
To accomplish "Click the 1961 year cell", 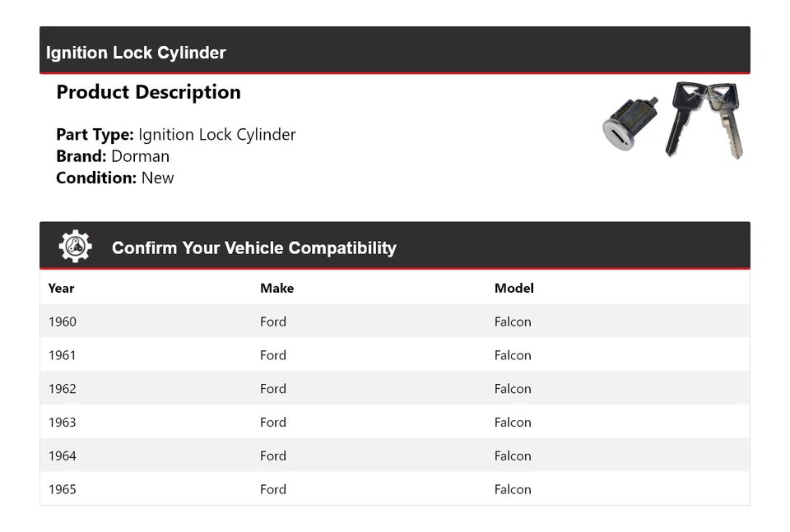I will 63,355.
